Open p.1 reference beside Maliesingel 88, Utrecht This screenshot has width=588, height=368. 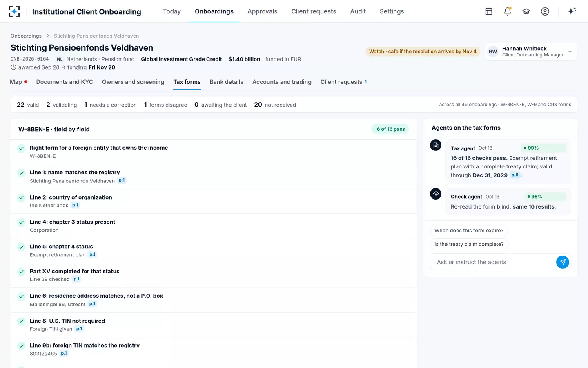(x=92, y=304)
